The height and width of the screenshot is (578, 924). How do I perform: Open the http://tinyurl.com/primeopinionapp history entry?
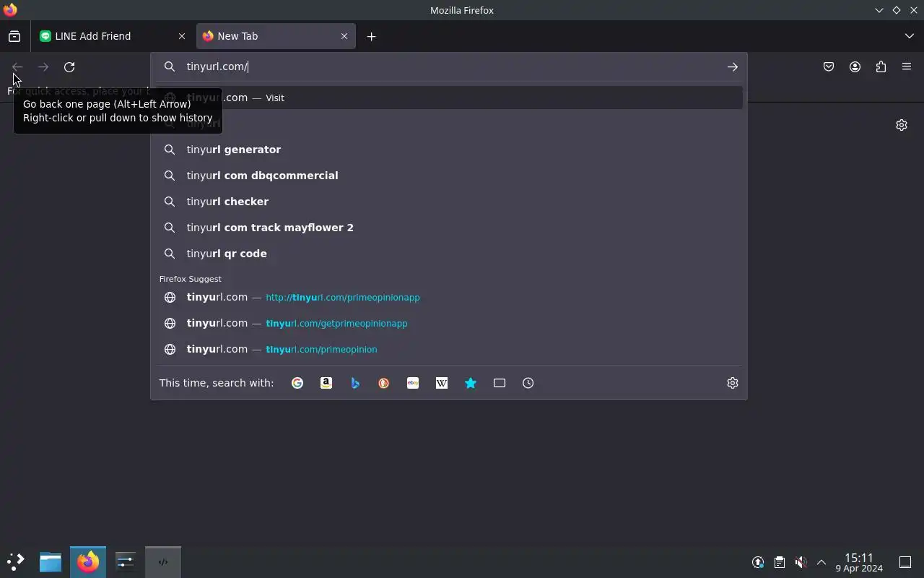point(449,297)
